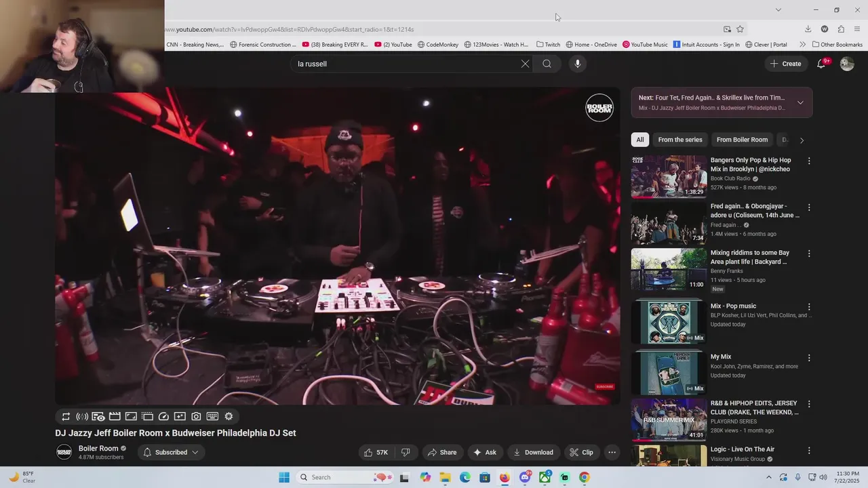This screenshot has height=488, width=868.
Task: Toggle picture-in-picture icon in address bar
Action: tap(727, 29)
